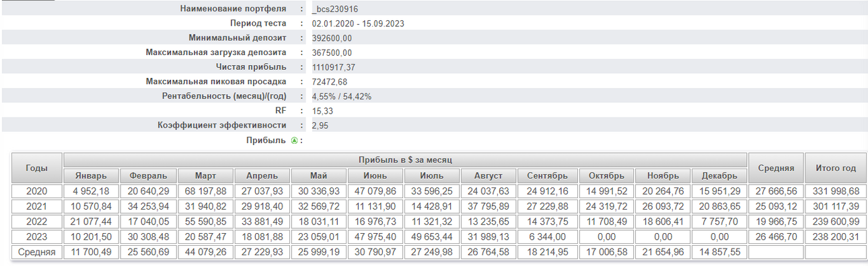Click the Март column header
Viewport: 868px width, 266px height.
[x=205, y=175]
